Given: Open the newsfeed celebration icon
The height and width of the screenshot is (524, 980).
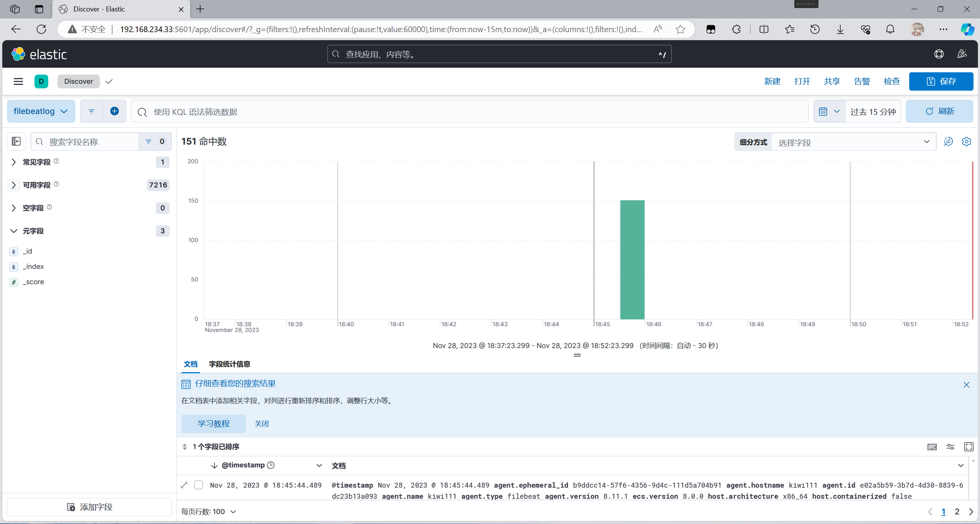Looking at the screenshot, I should [962, 54].
